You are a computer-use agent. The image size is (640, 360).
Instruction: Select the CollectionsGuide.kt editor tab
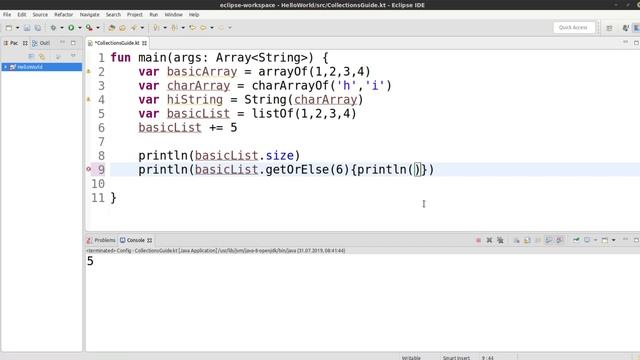tap(117, 43)
